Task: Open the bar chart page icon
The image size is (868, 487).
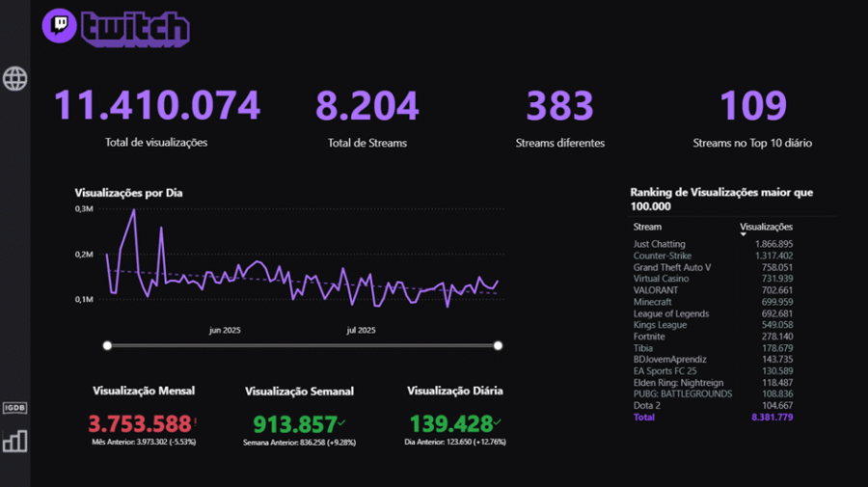Action: tap(15, 441)
